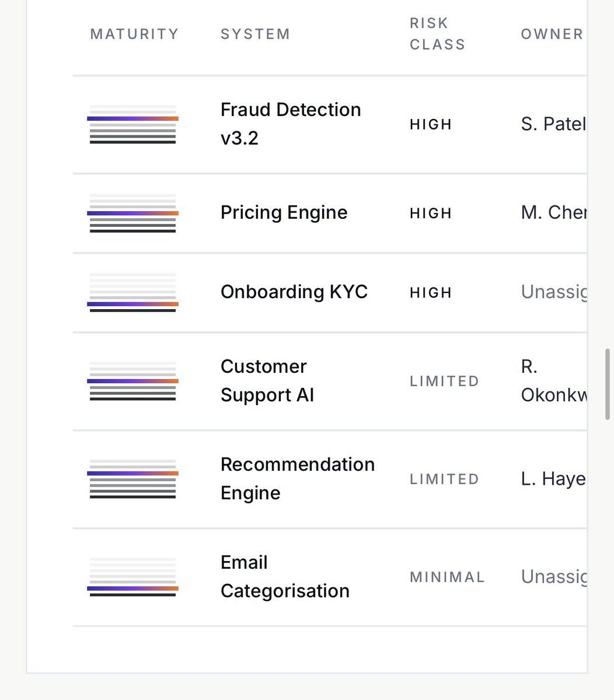
Task: Sort by the Risk Class column header
Action: pyautogui.click(x=437, y=34)
